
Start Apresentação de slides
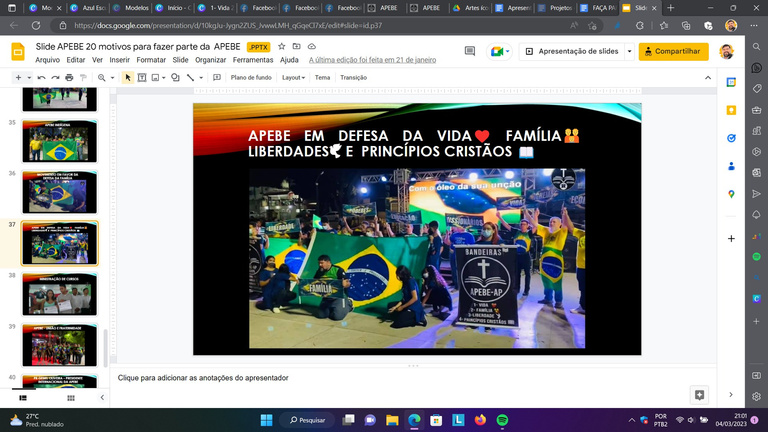(x=572, y=51)
